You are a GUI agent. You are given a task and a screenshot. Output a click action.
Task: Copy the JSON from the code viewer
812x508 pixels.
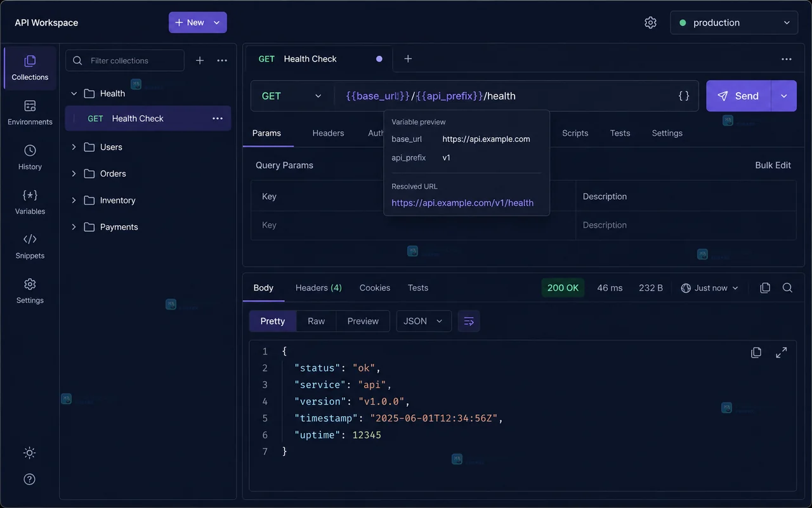[x=756, y=353]
